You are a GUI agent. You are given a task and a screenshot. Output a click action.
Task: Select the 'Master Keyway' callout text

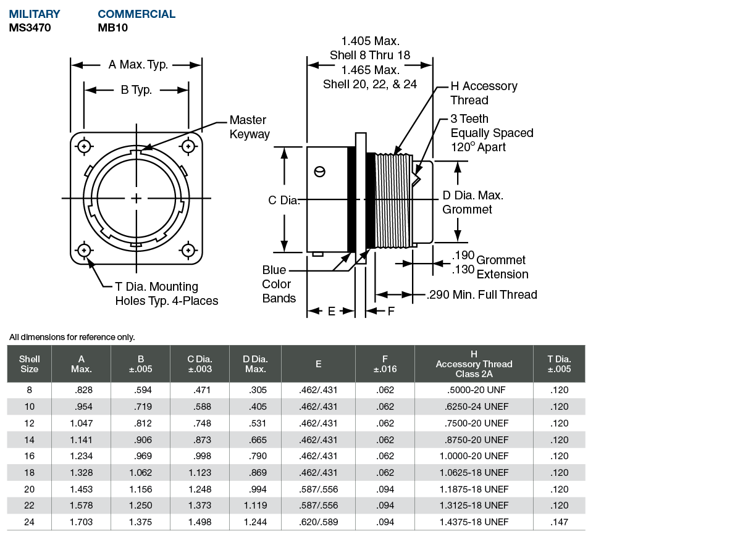250,127
